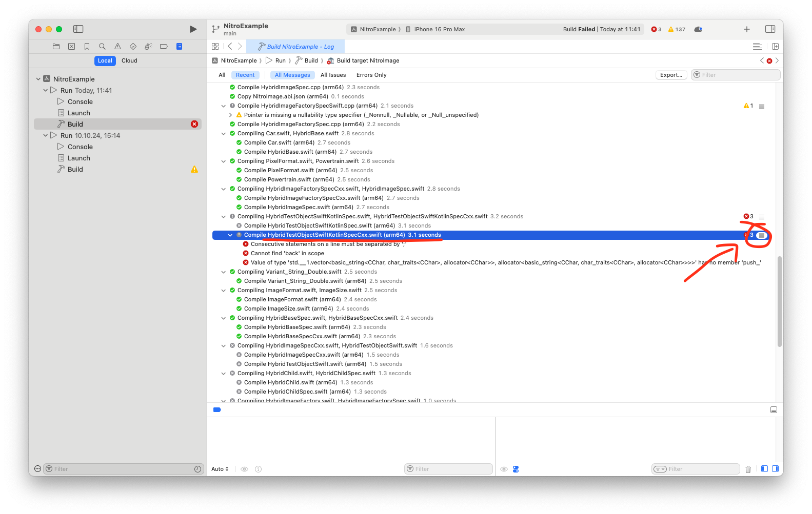Image resolution: width=812 pixels, height=514 pixels.
Task: Open the Build NitroExample - Log tab
Action: pos(295,47)
